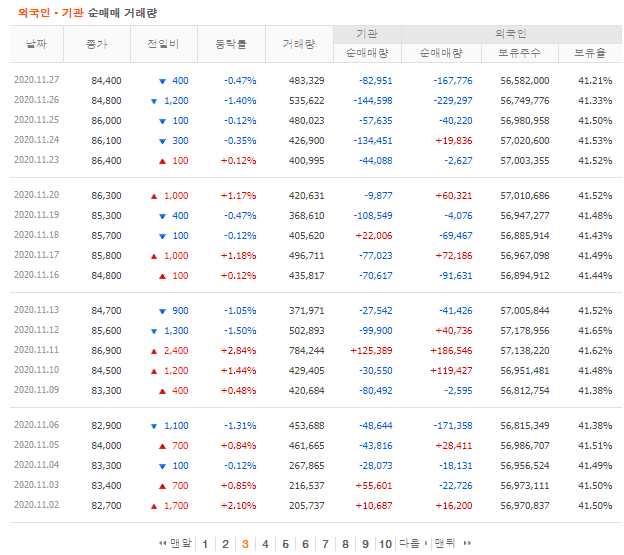Open page 4 in pagination
Image resolution: width=624 pixels, height=555 pixels.
point(265,544)
